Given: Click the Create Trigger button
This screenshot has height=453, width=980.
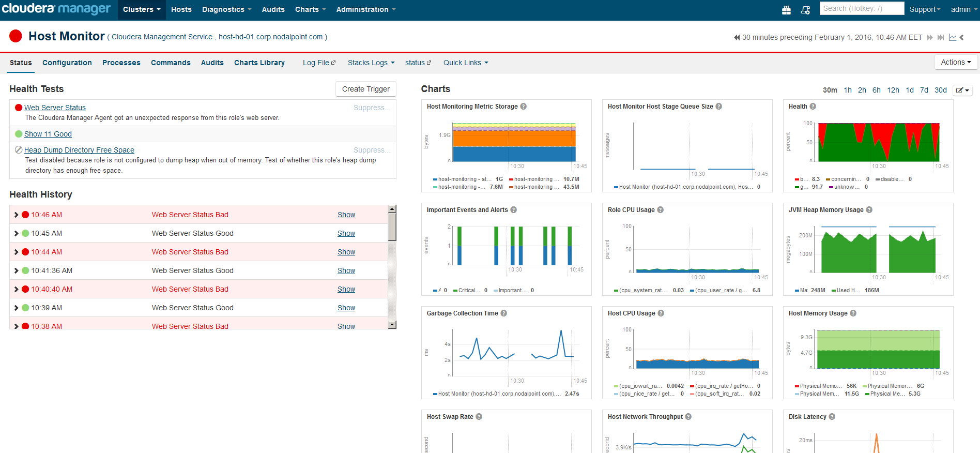Looking at the screenshot, I should click(365, 89).
